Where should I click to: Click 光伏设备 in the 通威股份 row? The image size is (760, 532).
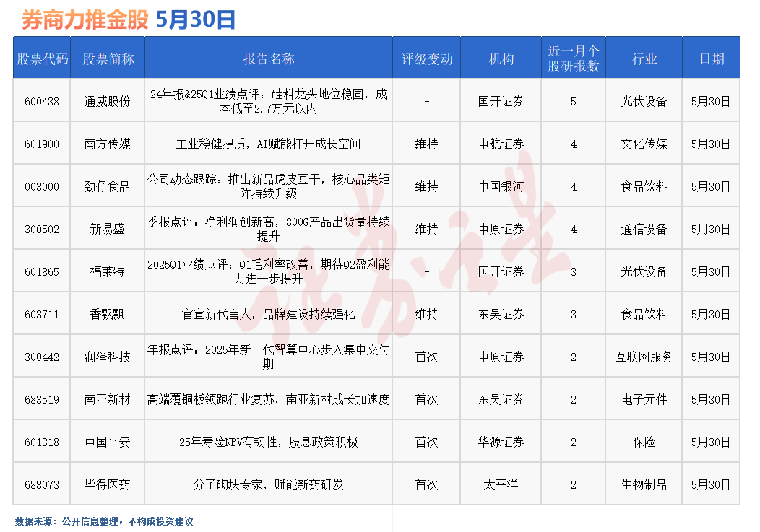644,101
